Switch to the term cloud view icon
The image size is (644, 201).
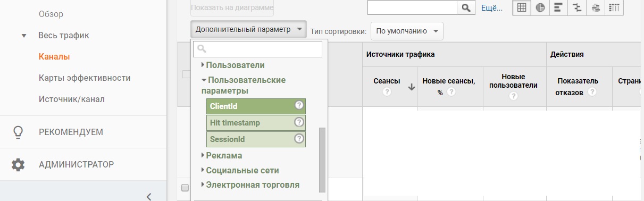click(x=596, y=7)
